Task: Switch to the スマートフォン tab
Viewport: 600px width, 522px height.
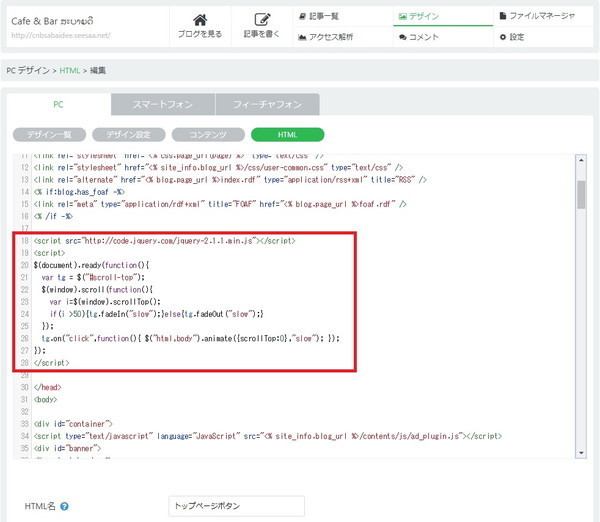Action: 163,104
